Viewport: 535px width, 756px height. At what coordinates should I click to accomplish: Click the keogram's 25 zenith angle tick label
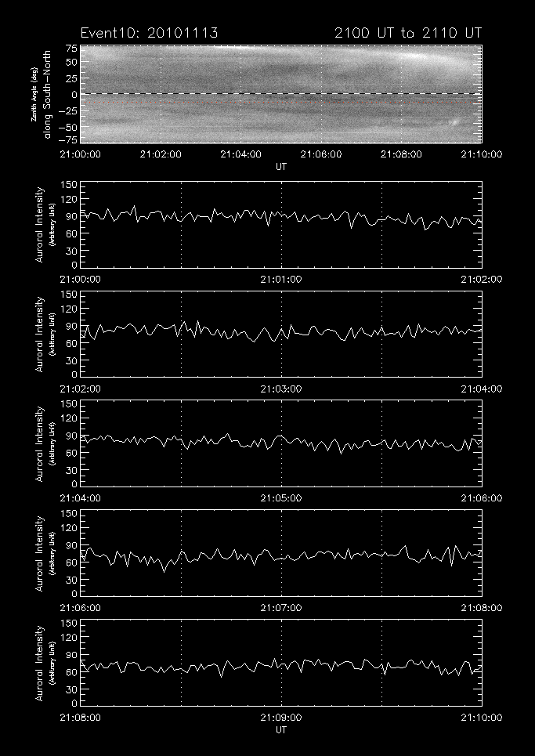coord(71,78)
